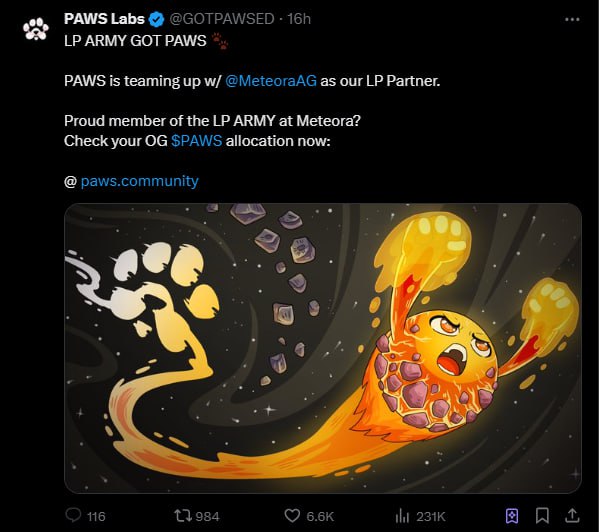Click the 231K views count
The image size is (599, 532).
point(431,516)
